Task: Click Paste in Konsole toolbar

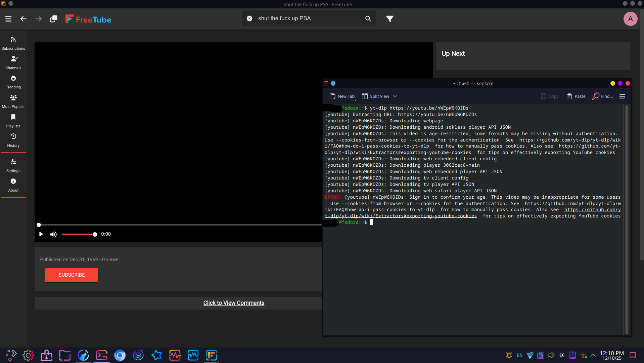Action: pyautogui.click(x=576, y=96)
